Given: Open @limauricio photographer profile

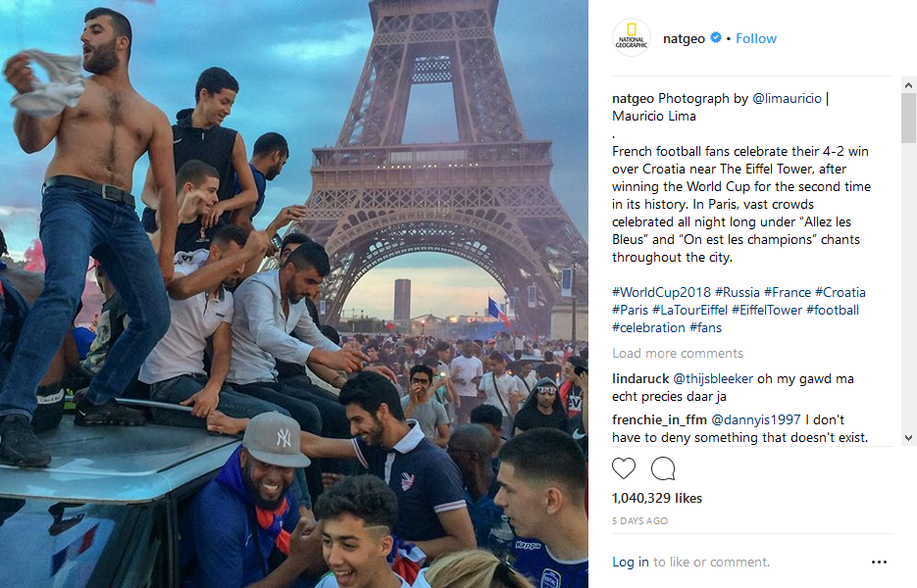Looking at the screenshot, I should [787, 98].
